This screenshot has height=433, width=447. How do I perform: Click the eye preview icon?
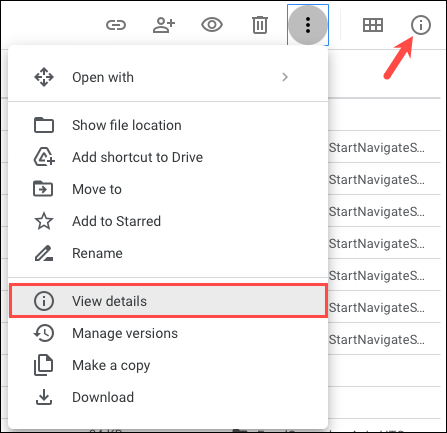coord(212,25)
